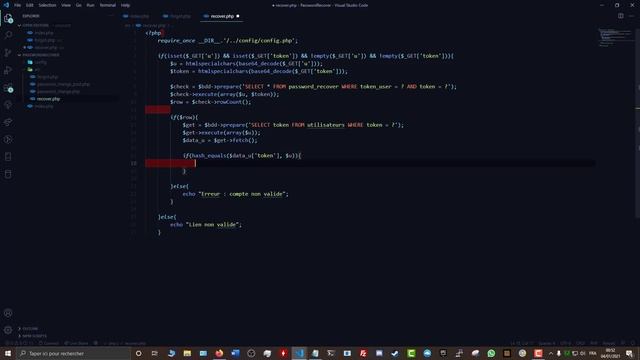Open the Search view in activity bar
This screenshot has width=640, height=360.
point(8,35)
